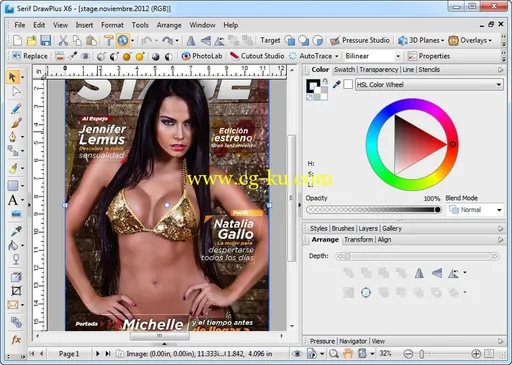Click the Paste clipboard icon
Image resolution: width=512 pixels, height=365 pixels.
(91, 41)
